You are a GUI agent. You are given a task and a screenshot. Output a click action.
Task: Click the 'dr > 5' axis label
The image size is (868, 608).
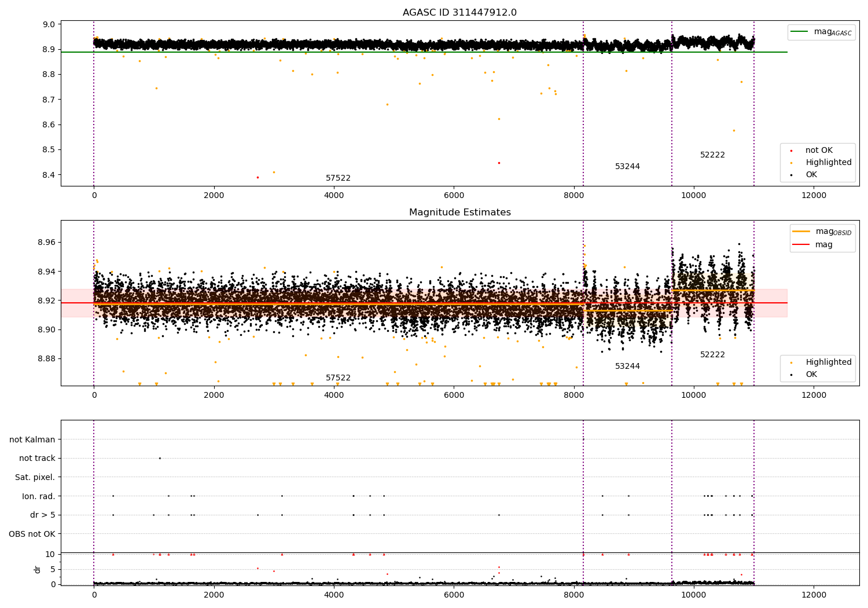(43, 515)
